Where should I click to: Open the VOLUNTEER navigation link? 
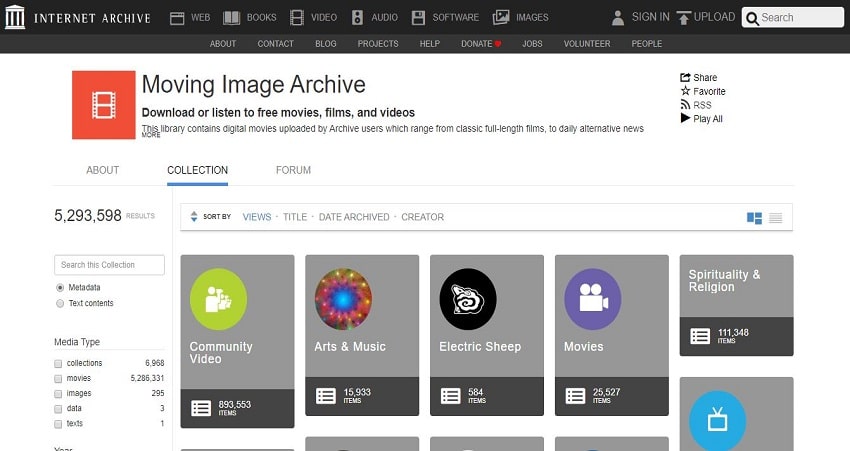coord(587,44)
